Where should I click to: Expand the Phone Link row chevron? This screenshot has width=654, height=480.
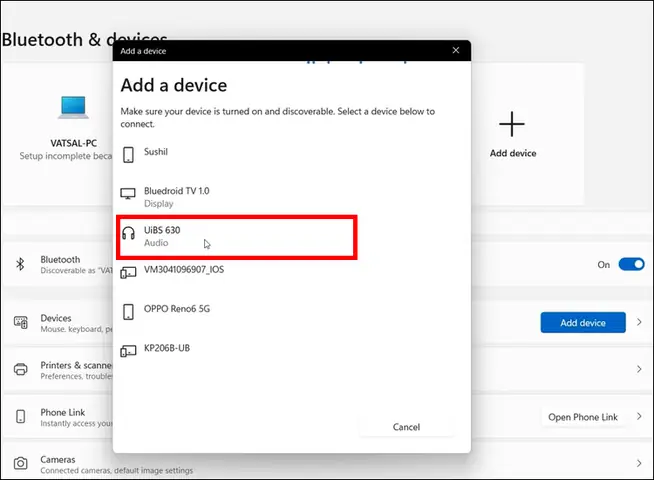(639, 416)
